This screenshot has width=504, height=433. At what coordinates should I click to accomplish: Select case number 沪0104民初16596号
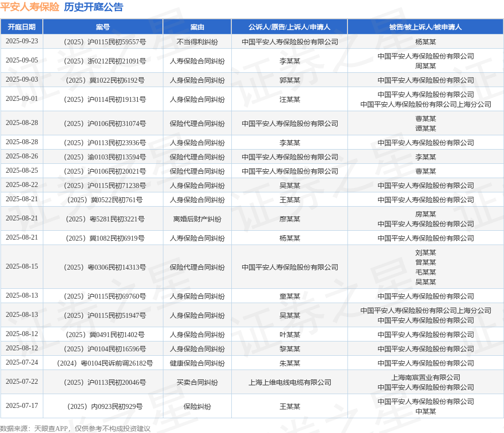pyautogui.click(x=105, y=349)
